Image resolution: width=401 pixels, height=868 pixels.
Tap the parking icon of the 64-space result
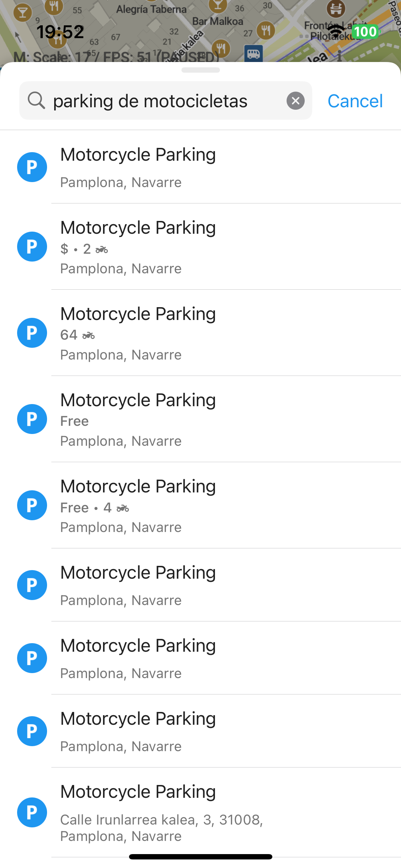click(32, 333)
